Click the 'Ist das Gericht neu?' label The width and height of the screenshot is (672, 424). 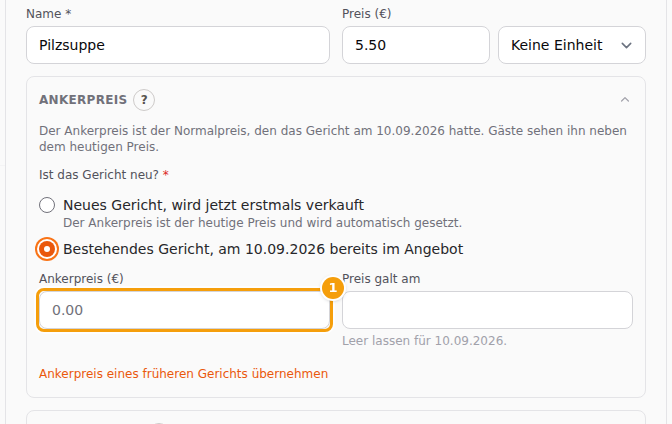99,175
